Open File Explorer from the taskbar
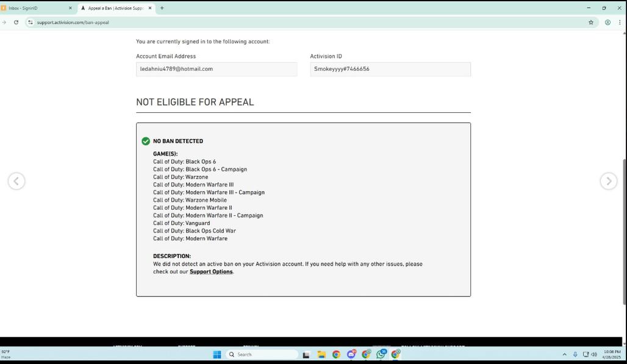Image resolution: width=627 pixels, height=364 pixels. click(321, 354)
